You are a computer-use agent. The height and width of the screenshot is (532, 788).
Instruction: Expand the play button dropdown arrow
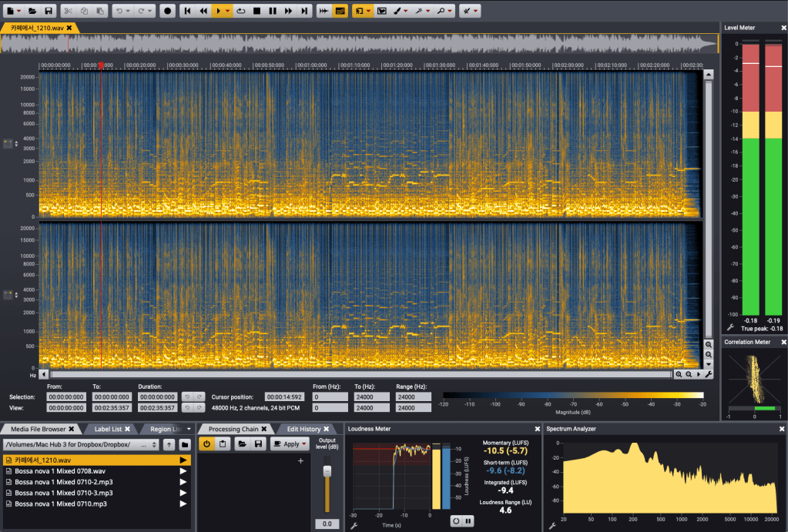[229, 11]
